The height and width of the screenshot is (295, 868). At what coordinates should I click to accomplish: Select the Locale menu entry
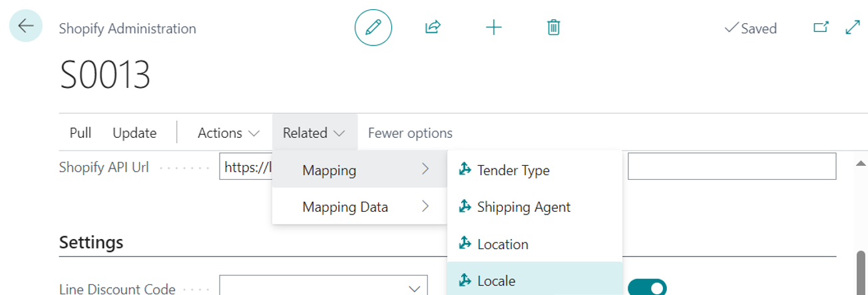point(497,280)
